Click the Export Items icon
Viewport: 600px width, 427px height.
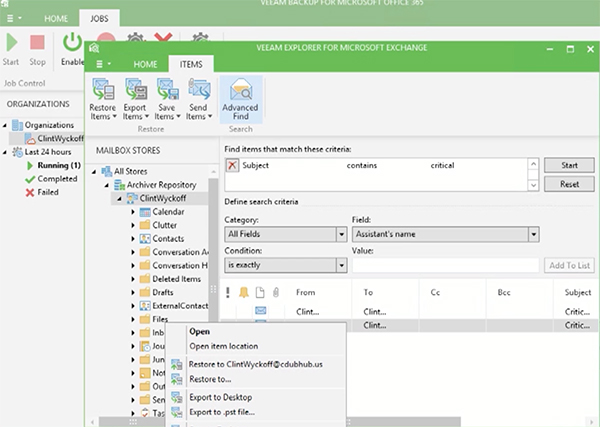(x=135, y=95)
